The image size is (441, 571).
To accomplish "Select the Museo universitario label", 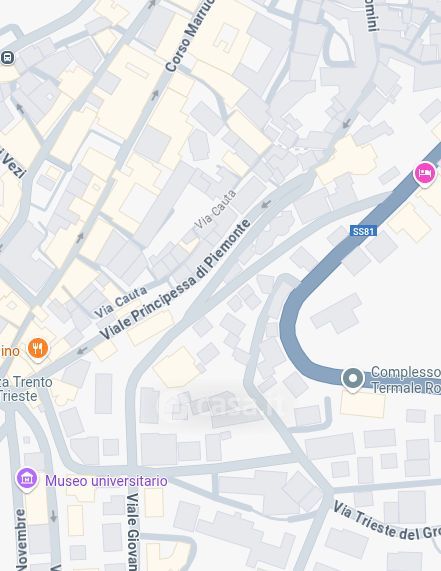I will 106,481.
